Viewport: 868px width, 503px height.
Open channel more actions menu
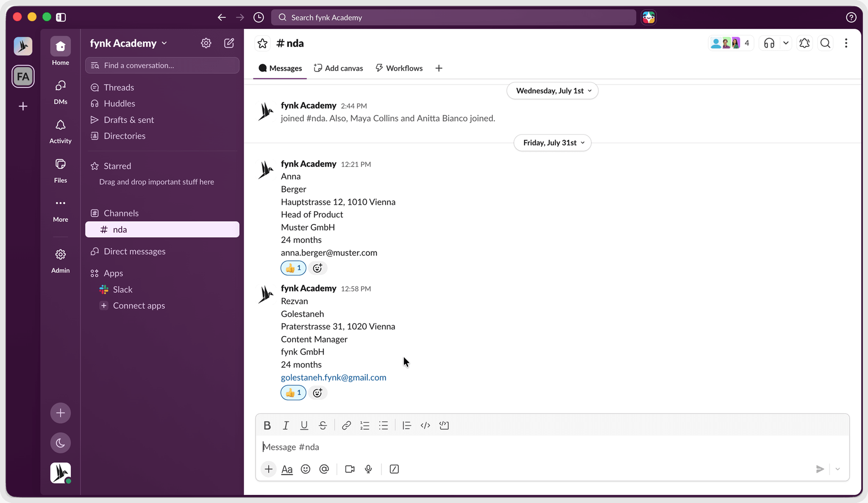pyautogui.click(x=846, y=43)
